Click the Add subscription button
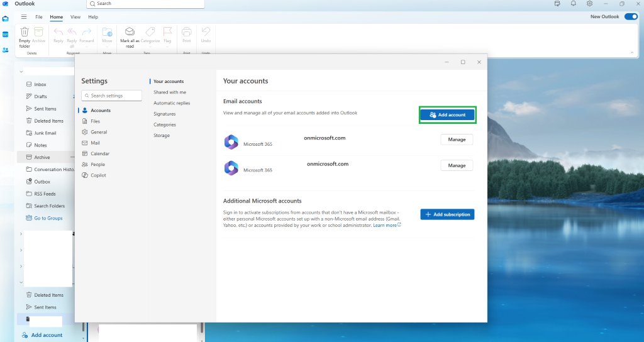Viewport: 644px width, 342px height. click(447, 214)
